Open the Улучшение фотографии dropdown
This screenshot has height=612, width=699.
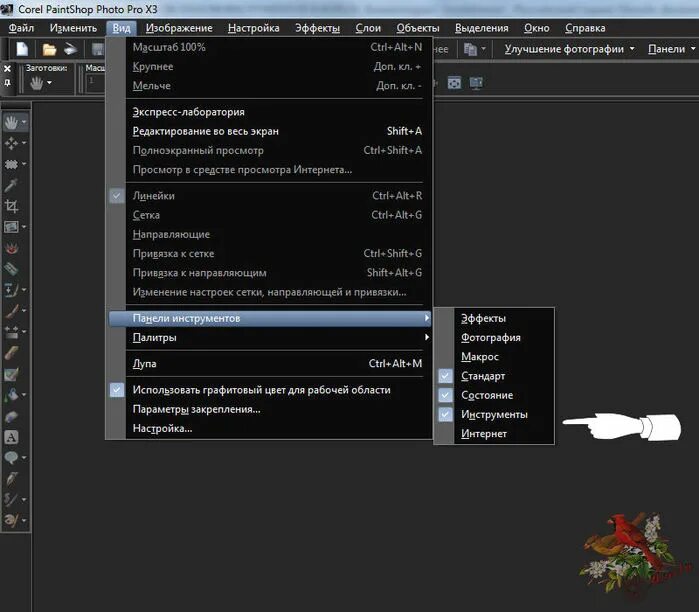click(569, 49)
